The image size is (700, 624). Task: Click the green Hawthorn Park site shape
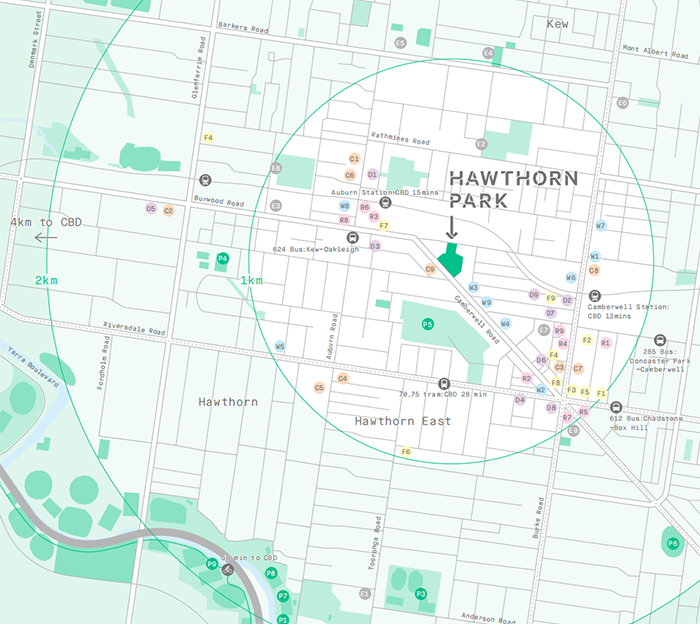click(450, 259)
